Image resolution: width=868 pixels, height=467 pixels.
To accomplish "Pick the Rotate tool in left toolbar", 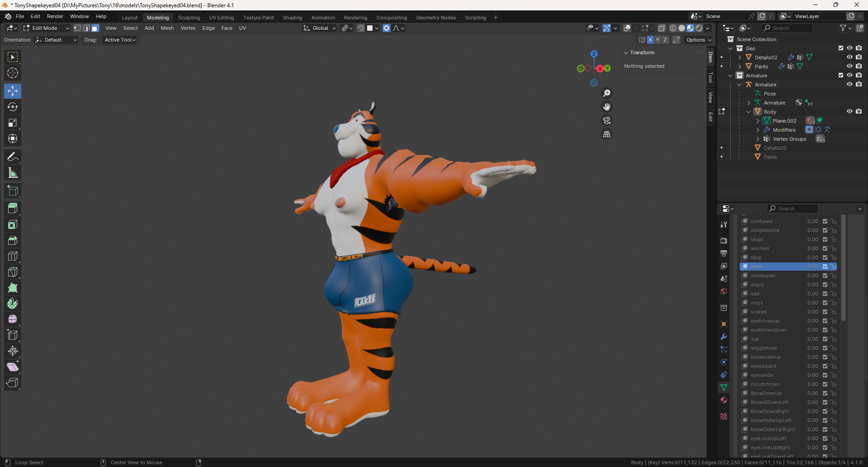I will click(13, 107).
